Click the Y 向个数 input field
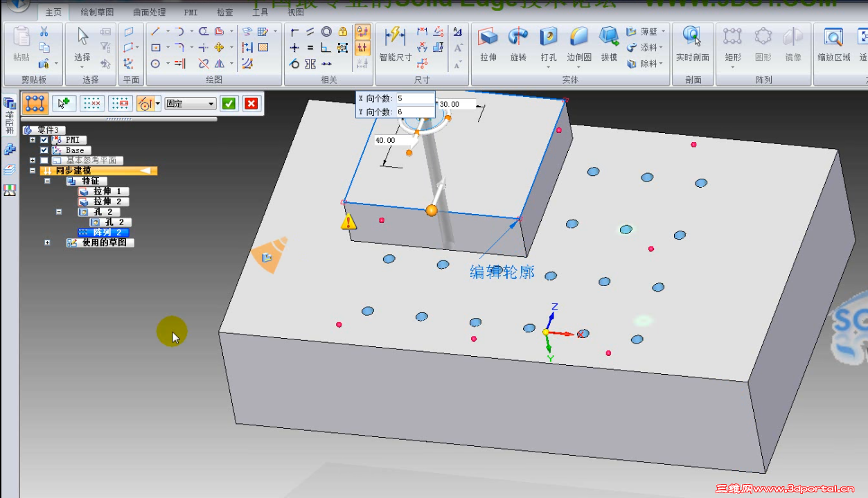Image resolution: width=868 pixels, height=498 pixels. click(415, 112)
